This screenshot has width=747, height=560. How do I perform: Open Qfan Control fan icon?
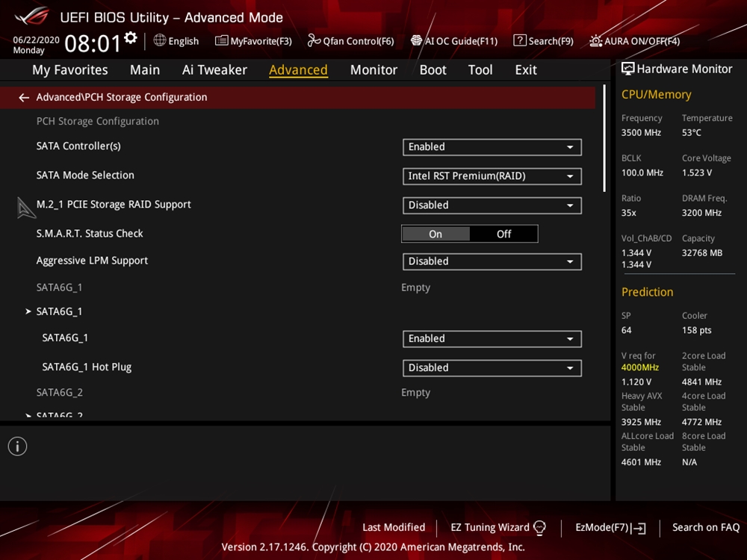(x=314, y=40)
